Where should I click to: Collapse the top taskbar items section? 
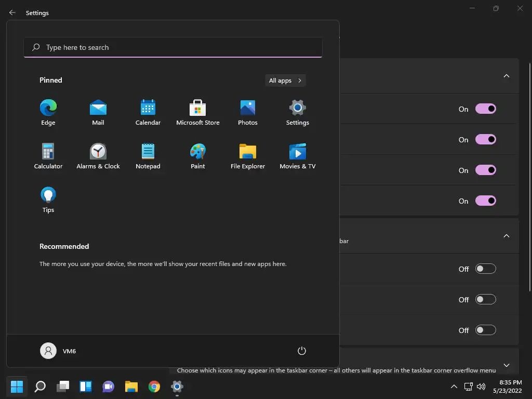[x=506, y=76]
